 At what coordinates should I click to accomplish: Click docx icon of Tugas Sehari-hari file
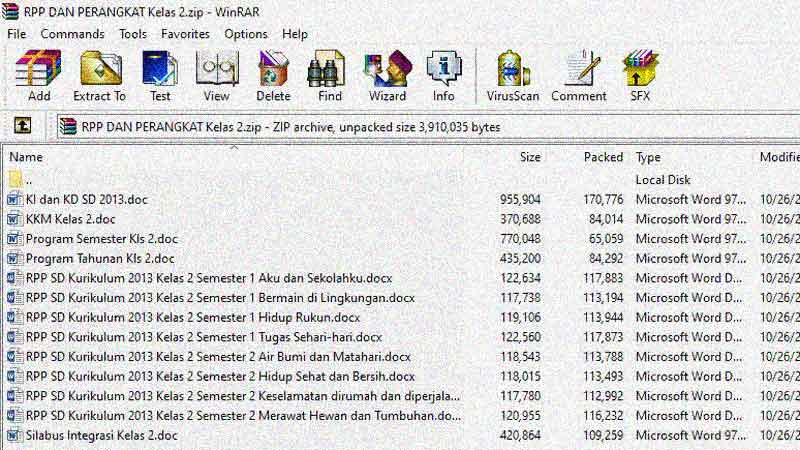click(x=15, y=337)
